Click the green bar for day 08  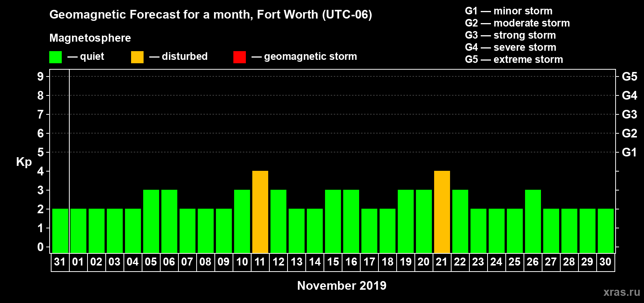tap(206, 231)
